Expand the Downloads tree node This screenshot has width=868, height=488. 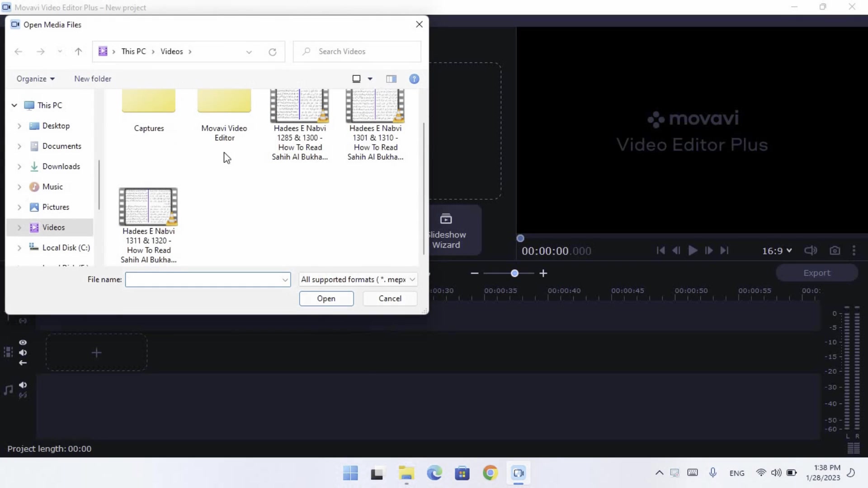19,167
